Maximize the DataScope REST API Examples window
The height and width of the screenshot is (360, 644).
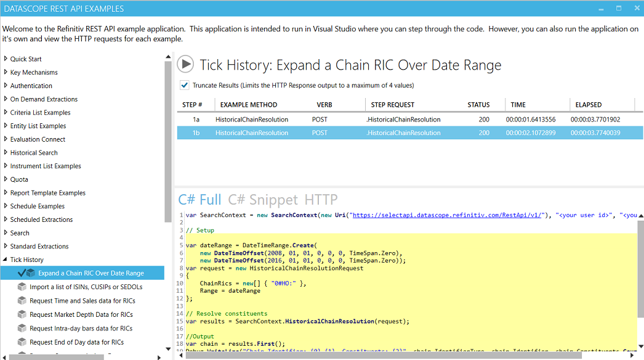coord(619,8)
